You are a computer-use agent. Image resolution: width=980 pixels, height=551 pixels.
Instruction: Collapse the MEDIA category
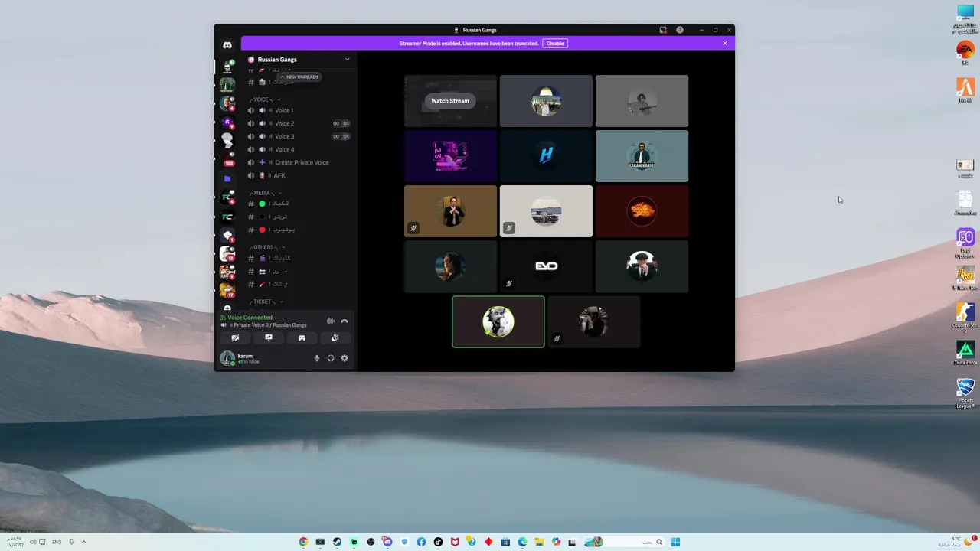coord(265,193)
